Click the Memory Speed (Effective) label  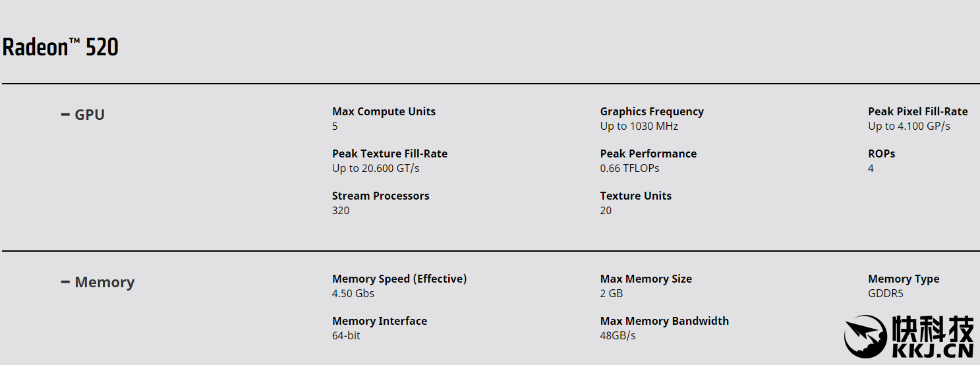point(399,279)
